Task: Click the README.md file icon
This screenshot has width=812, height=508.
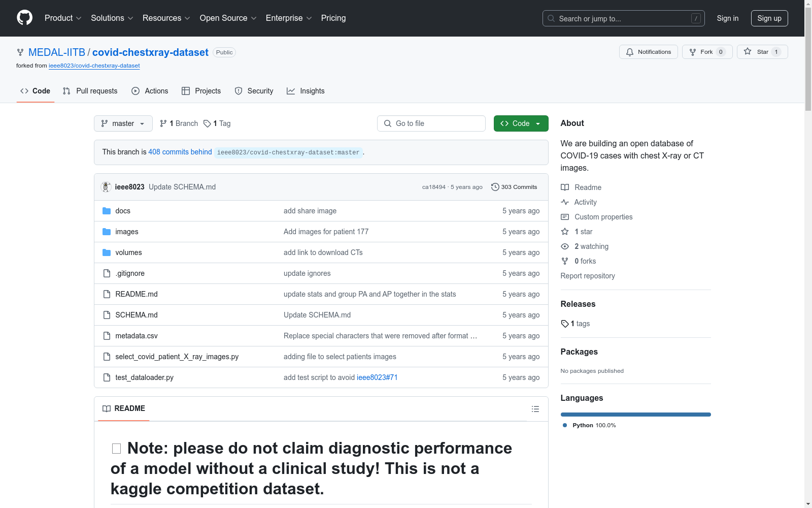Action: (x=107, y=294)
